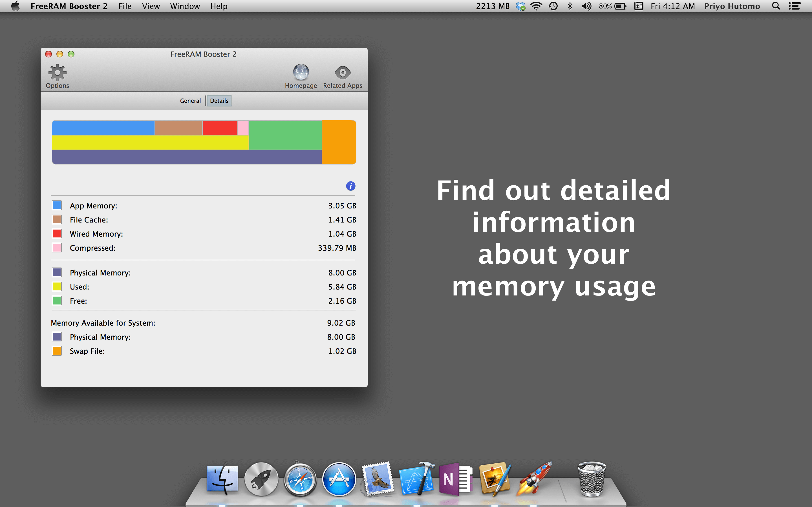The height and width of the screenshot is (507, 812).
Task: Open the Options gear icon
Action: click(x=58, y=72)
